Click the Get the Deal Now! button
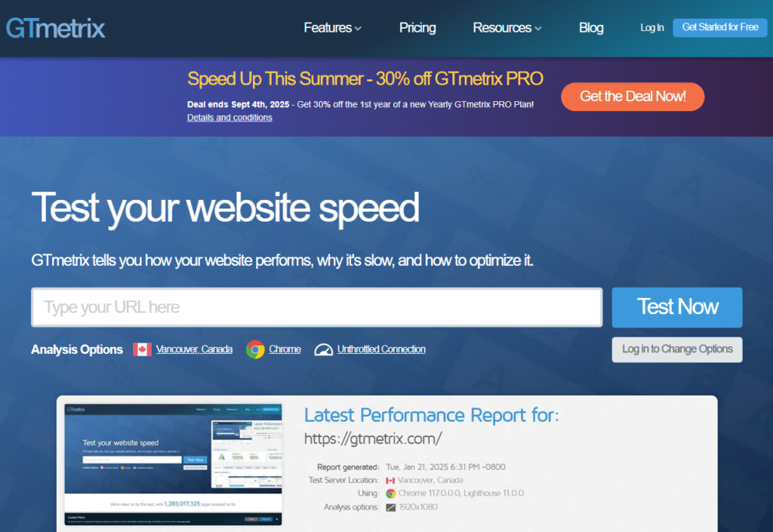 (633, 97)
